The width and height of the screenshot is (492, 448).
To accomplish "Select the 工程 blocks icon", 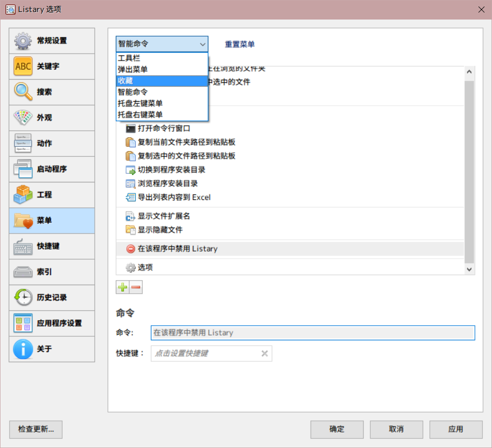I will tap(23, 194).
